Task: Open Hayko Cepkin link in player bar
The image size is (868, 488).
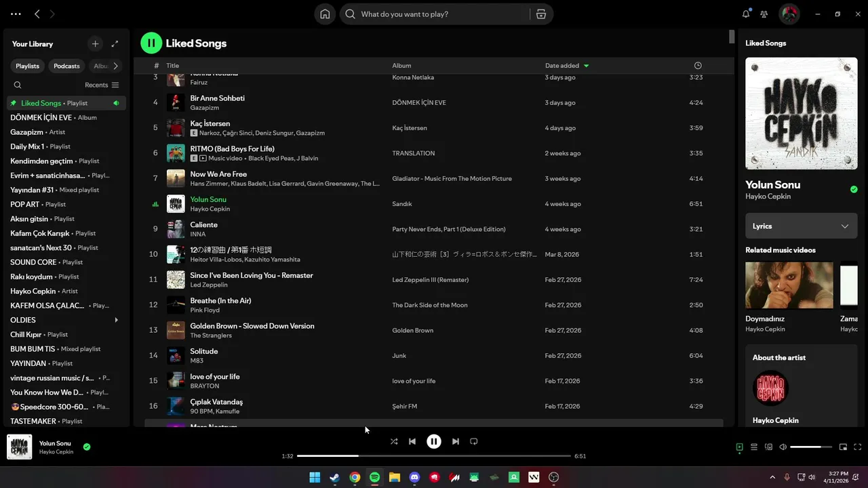Action: [56, 452]
